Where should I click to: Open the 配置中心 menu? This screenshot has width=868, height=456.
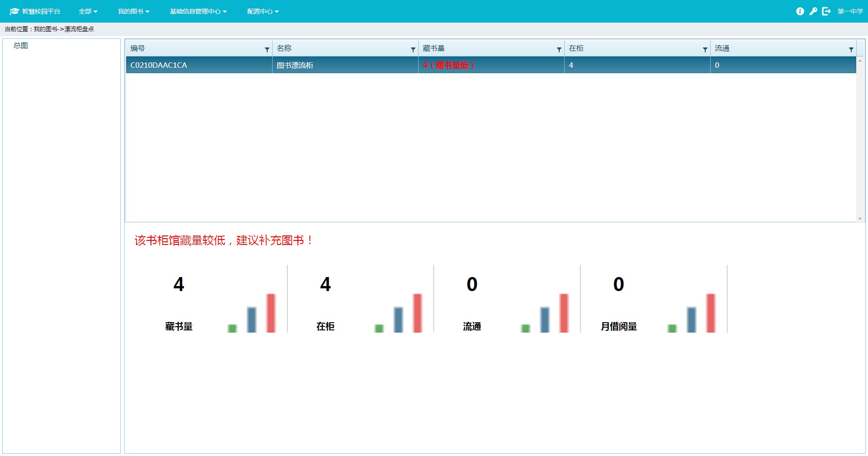pyautogui.click(x=263, y=11)
